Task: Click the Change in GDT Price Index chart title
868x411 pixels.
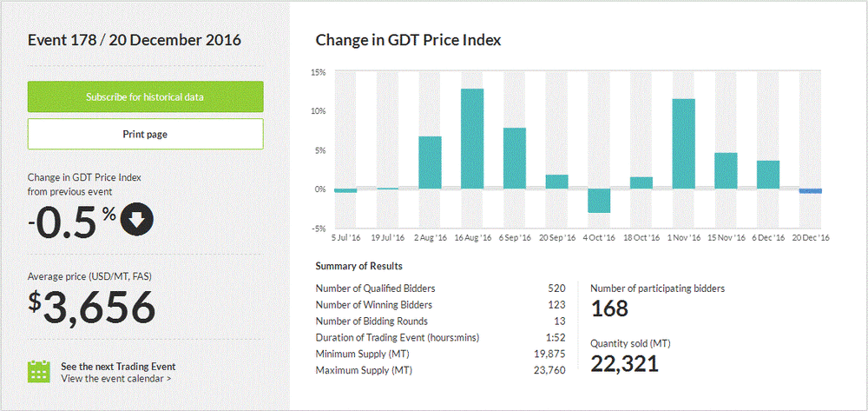Action: point(408,40)
